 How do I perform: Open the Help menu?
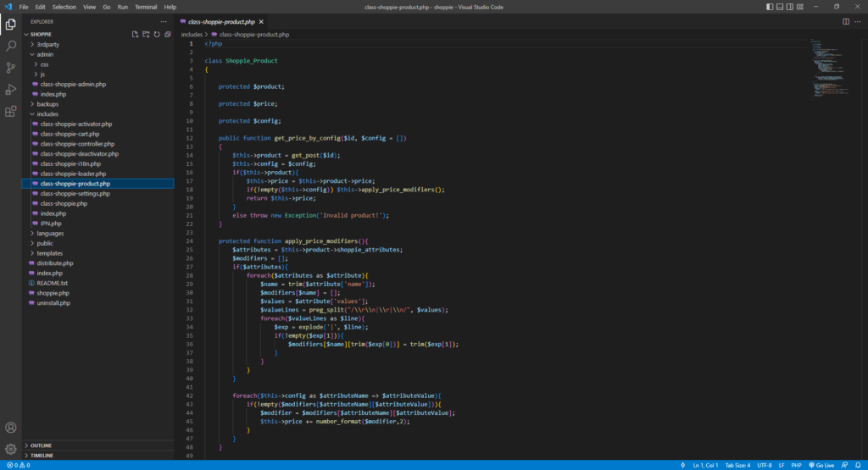click(170, 7)
